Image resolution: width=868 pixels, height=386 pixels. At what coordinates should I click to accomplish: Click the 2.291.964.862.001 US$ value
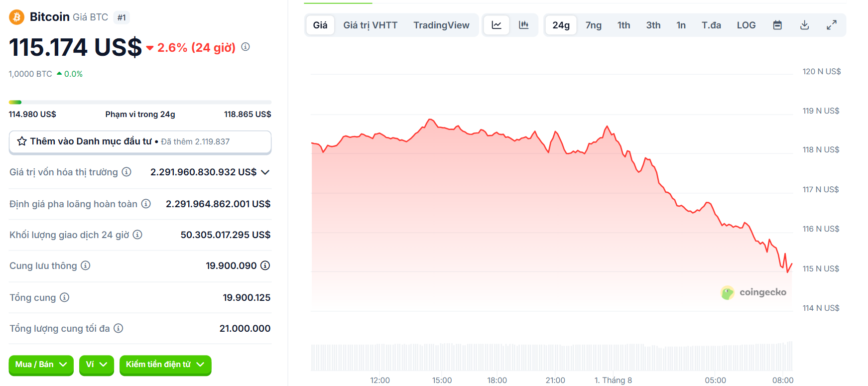coord(218,204)
